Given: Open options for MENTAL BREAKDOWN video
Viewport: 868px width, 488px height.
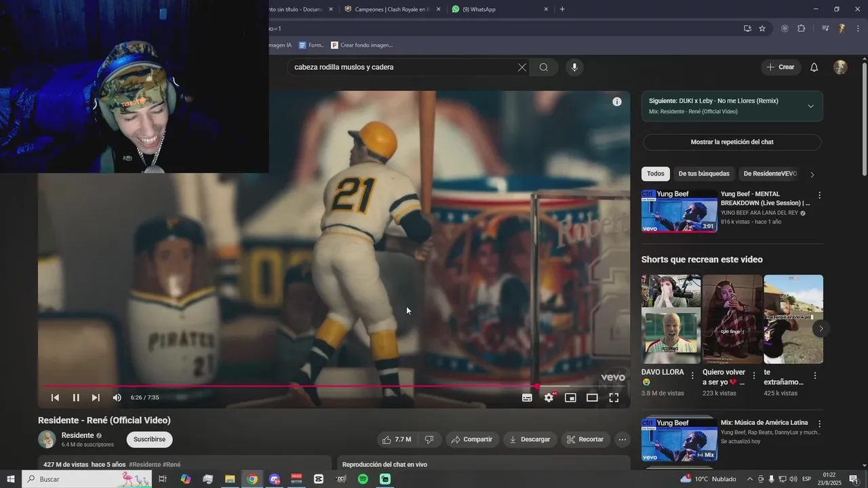Looking at the screenshot, I should 819,195.
